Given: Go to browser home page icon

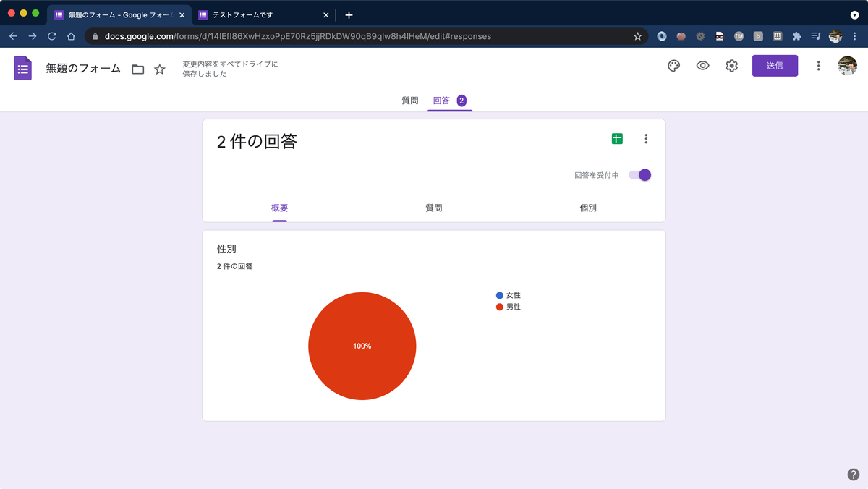Looking at the screenshot, I should point(71,36).
